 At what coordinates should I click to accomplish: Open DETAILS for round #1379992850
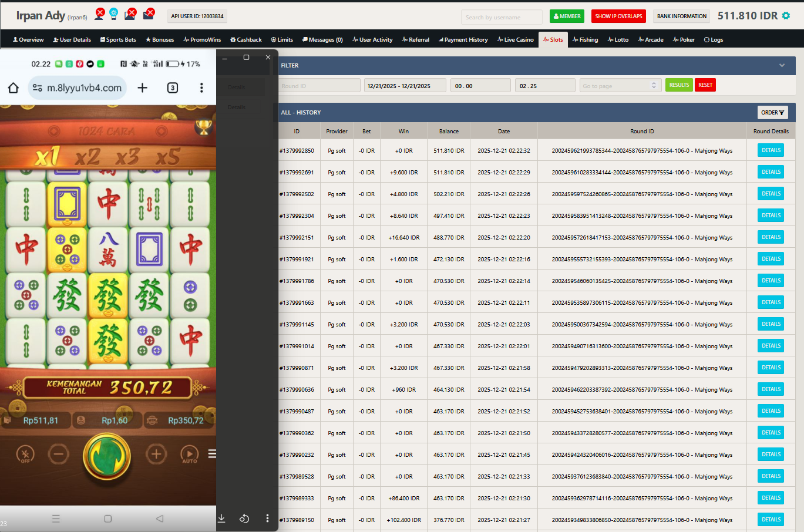click(x=771, y=150)
